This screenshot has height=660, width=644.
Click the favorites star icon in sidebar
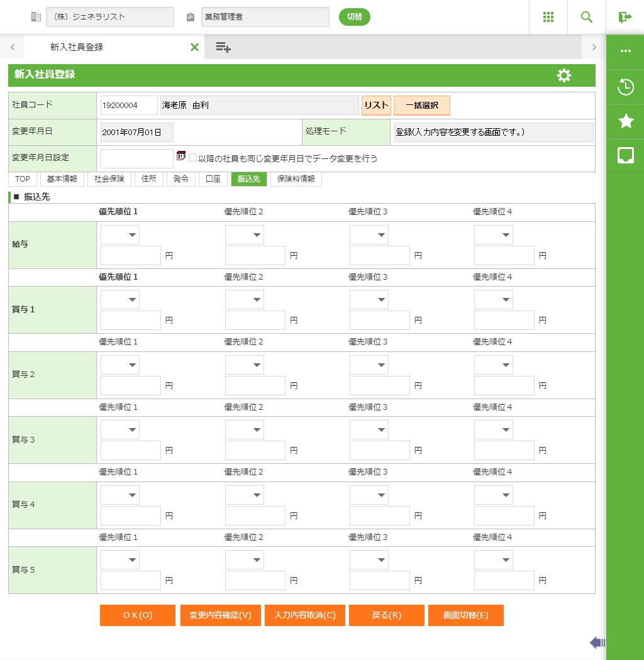pyautogui.click(x=625, y=121)
